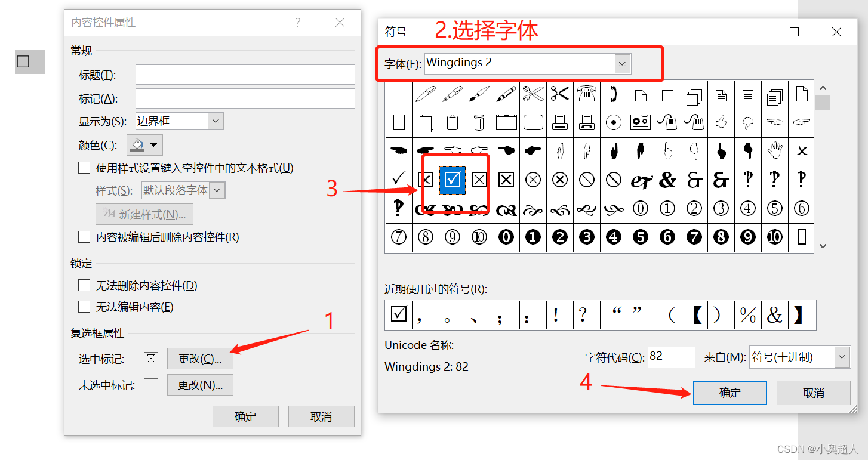The width and height of the screenshot is (868, 460).
Task: Expand the 来自 符号(十进制) dropdown
Action: click(x=842, y=357)
